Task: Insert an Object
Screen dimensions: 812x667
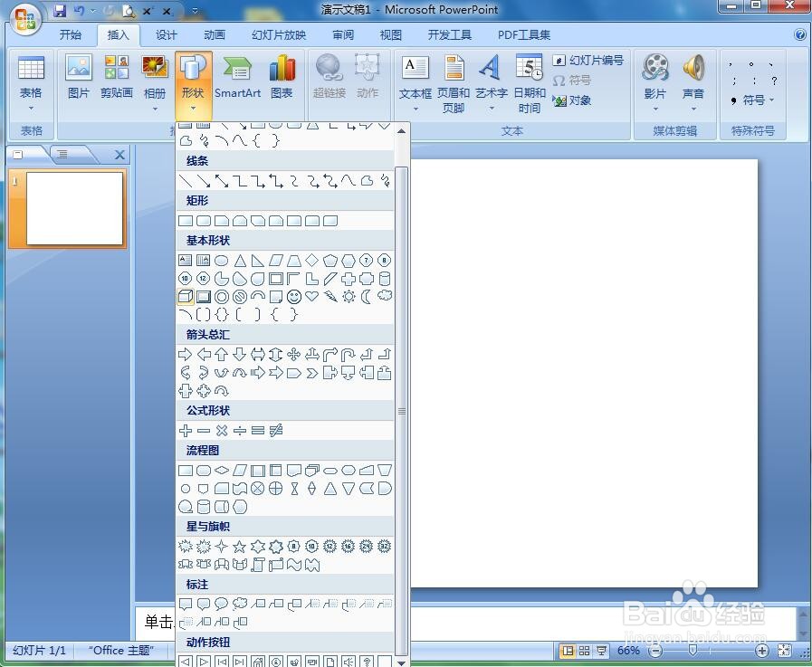Action: click(x=573, y=100)
